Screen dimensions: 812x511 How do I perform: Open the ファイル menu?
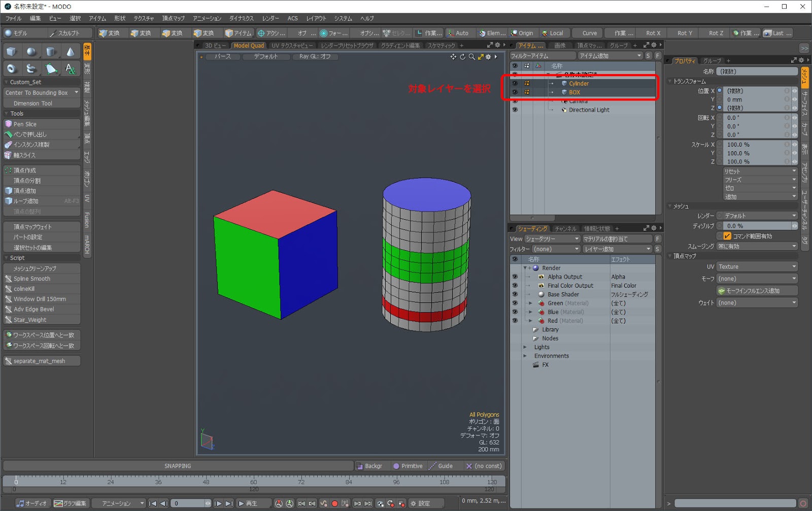click(x=14, y=18)
